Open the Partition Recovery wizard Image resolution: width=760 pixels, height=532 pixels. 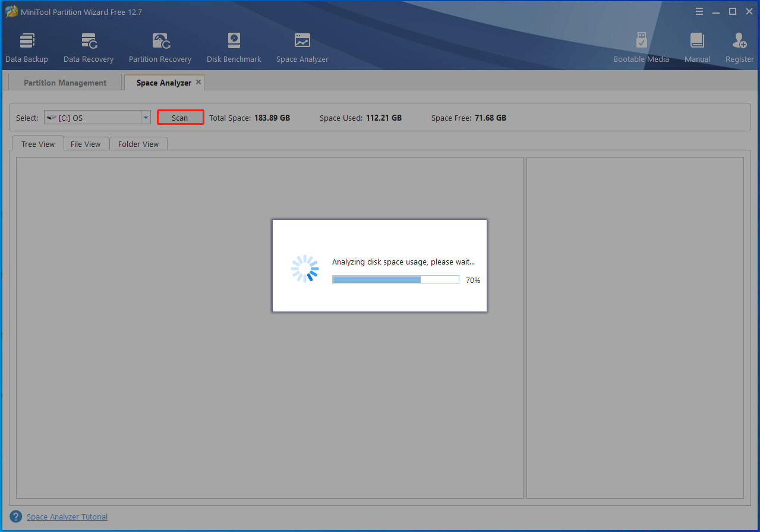click(x=160, y=48)
